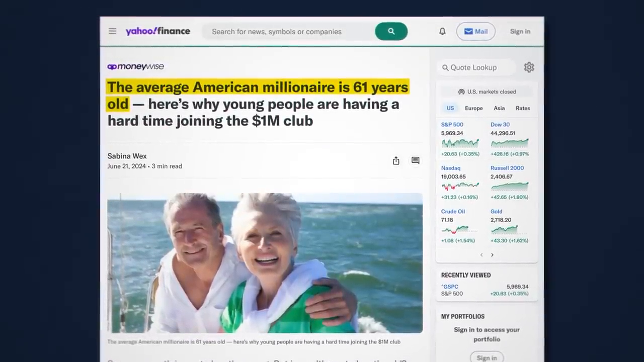This screenshot has width=644, height=362.
Task: Click the June 21, 2024 date text
Action: [126, 166]
